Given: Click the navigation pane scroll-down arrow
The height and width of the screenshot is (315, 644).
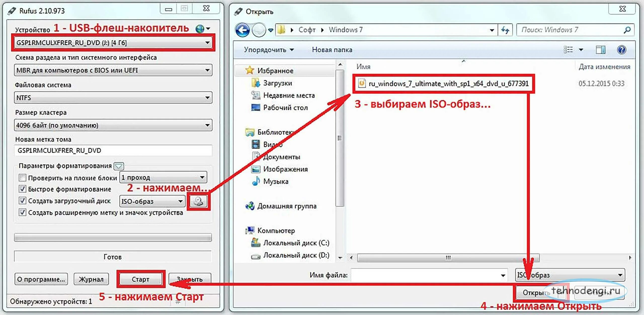Looking at the screenshot, I should (340, 258).
